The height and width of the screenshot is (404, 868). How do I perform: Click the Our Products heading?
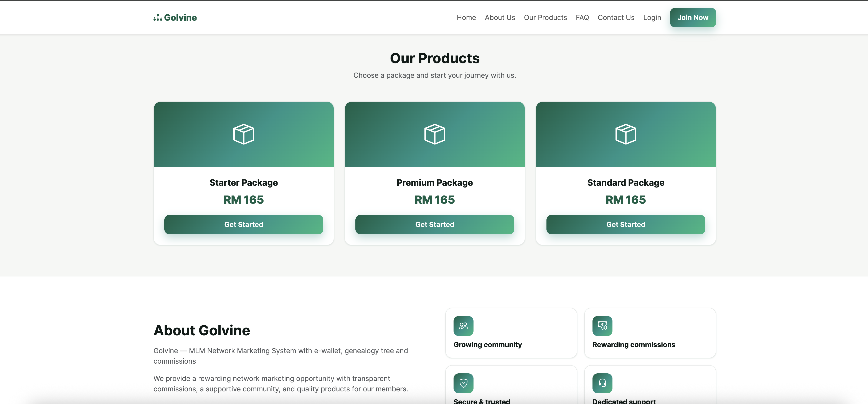[435, 58]
